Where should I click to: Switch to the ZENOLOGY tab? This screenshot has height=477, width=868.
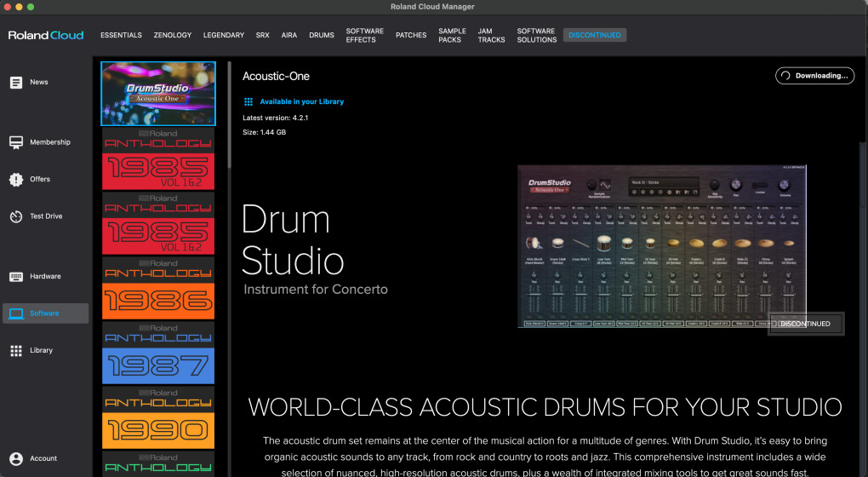pos(173,35)
